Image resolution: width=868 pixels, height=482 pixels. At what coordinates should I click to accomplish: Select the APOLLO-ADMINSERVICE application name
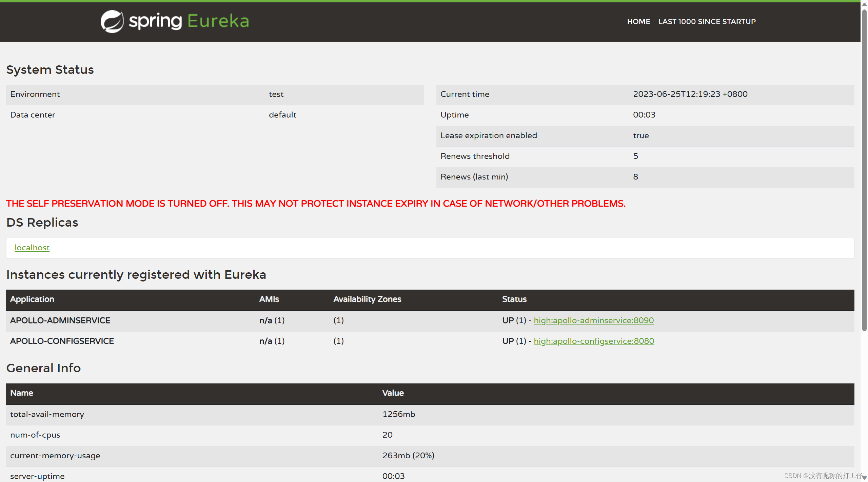(60, 320)
